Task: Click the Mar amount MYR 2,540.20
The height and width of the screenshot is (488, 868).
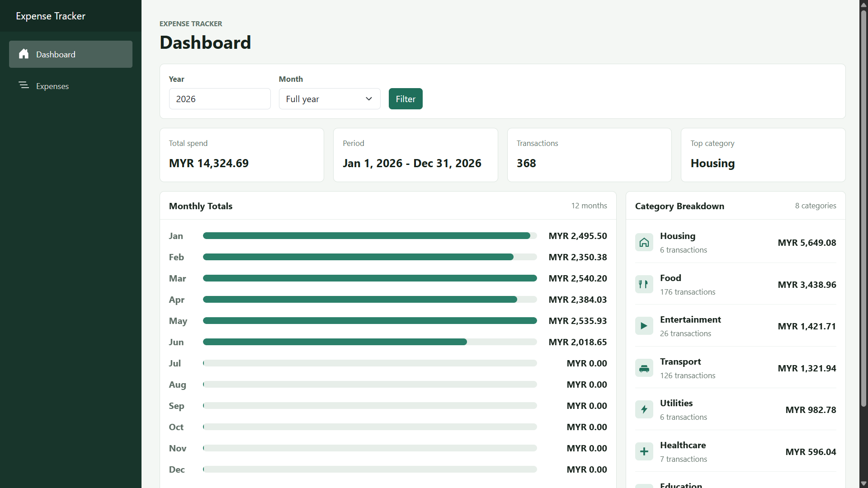Action: (578, 278)
